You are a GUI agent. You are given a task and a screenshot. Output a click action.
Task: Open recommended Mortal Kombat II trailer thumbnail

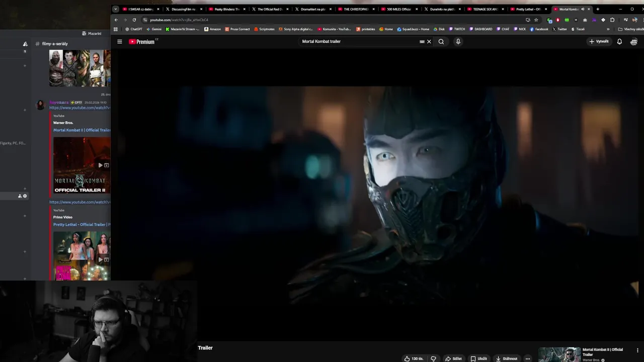click(x=559, y=354)
